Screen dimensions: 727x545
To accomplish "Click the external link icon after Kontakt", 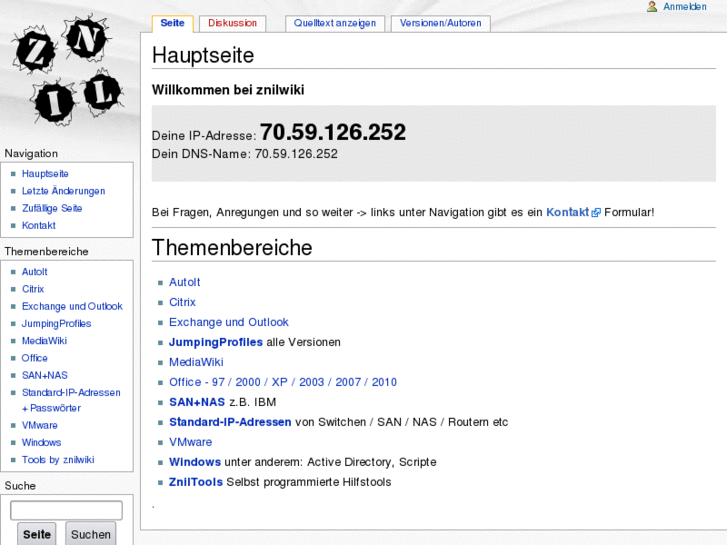I will pyautogui.click(x=596, y=212).
